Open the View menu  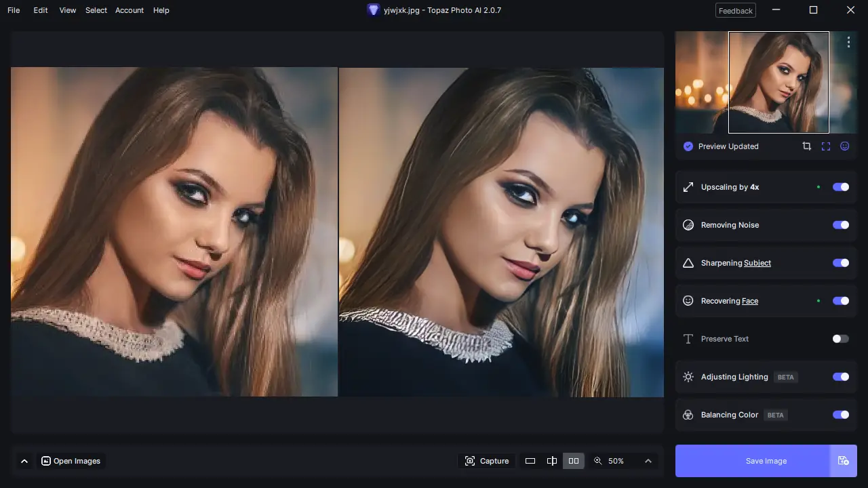[x=68, y=10]
